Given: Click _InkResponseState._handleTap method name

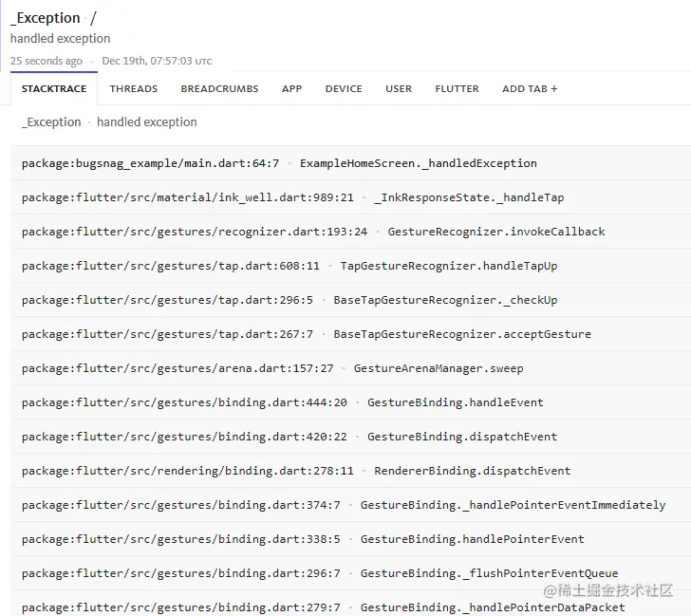Looking at the screenshot, I should [x=469, y=197].
